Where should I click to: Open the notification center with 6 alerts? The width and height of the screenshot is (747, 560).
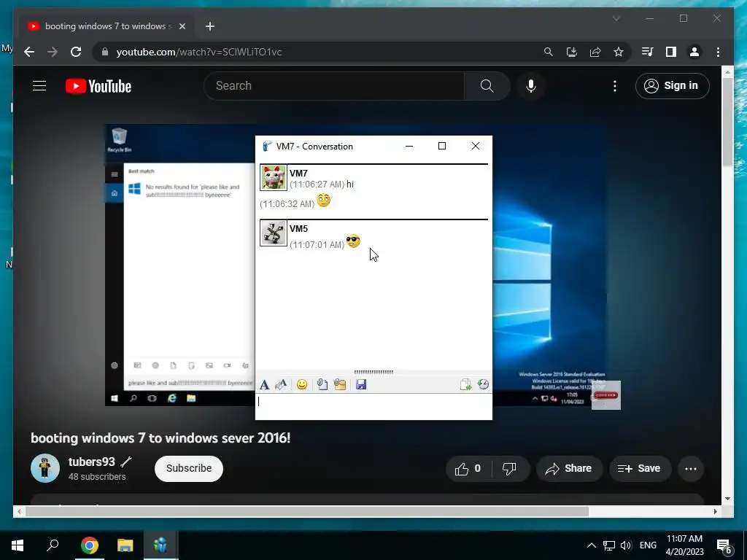pos(724,545)
